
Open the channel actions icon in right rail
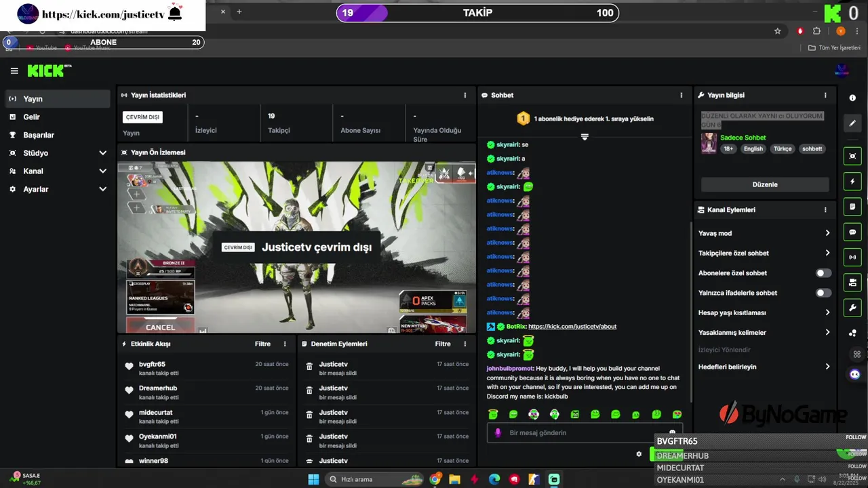click(852, 282)
